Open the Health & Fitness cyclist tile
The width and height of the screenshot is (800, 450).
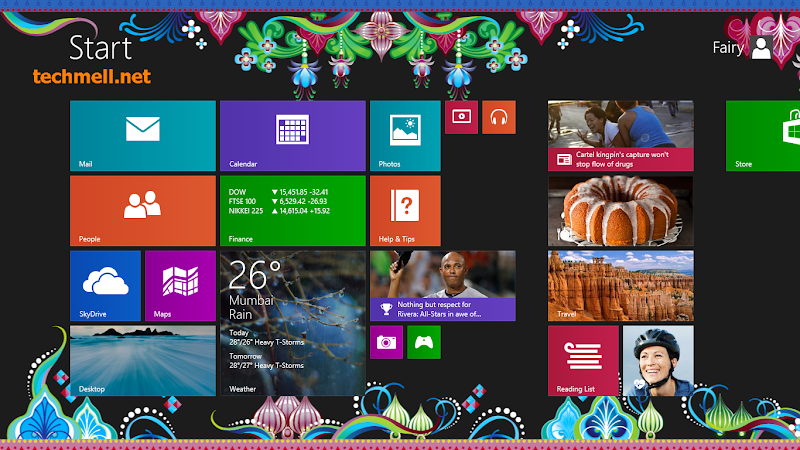click(658, 361)
